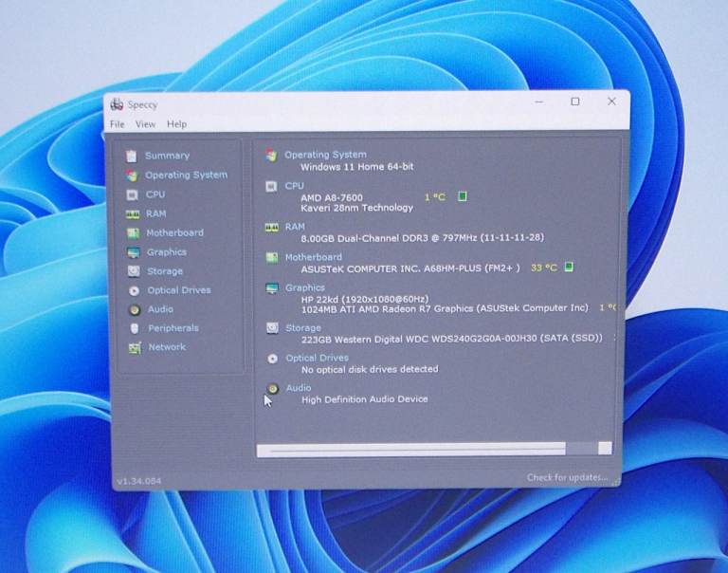Show the Optical Drives section in sidebar

click(x=179, y=290)
